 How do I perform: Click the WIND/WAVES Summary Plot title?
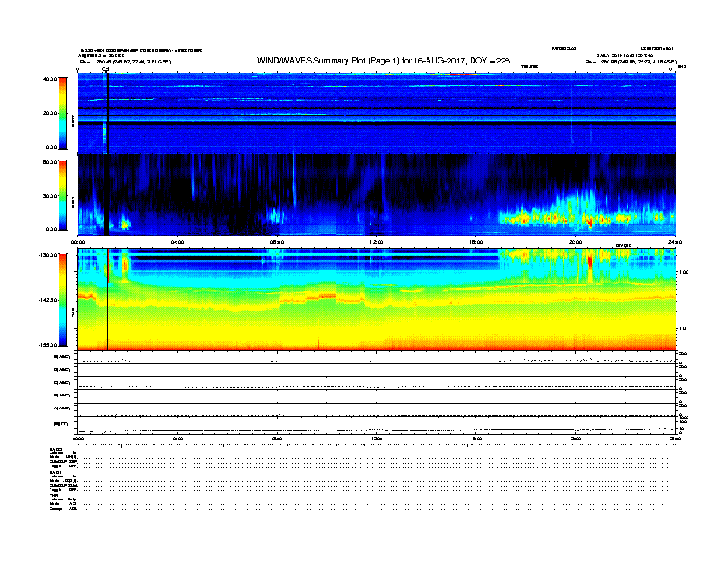[383, 61]
